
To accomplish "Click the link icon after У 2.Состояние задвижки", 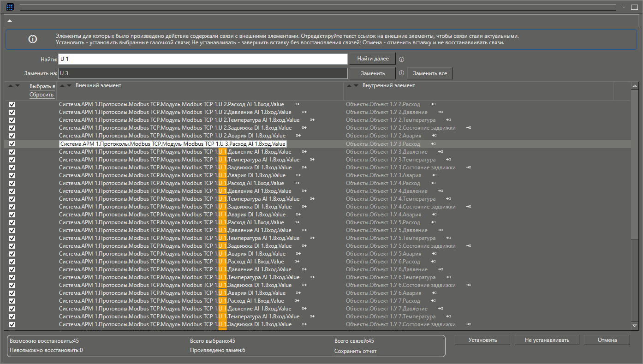I will pos(469,128).
